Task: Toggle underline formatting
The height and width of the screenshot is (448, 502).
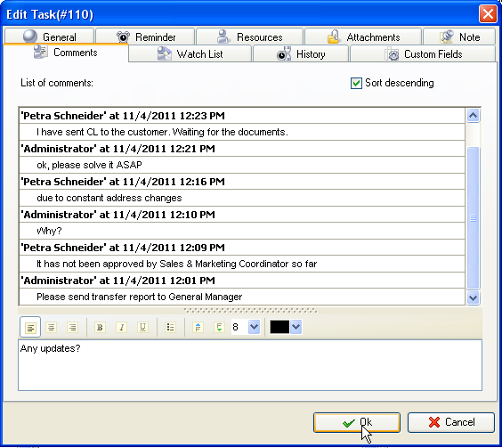Action: pos(142,327)
